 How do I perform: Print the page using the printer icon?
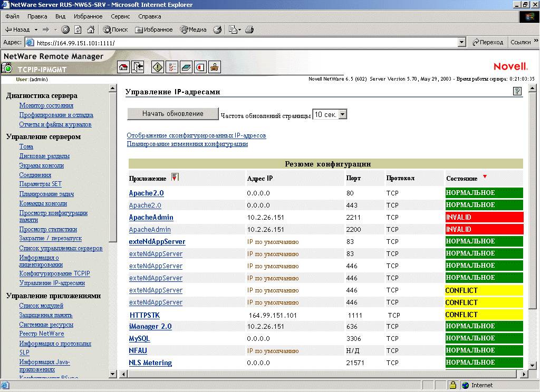(x=249, y=30)
